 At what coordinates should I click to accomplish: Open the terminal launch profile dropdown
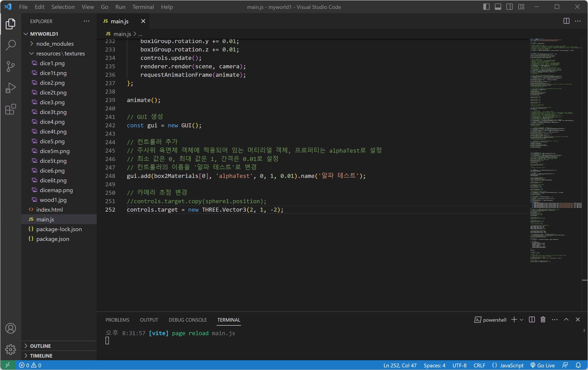521,319
